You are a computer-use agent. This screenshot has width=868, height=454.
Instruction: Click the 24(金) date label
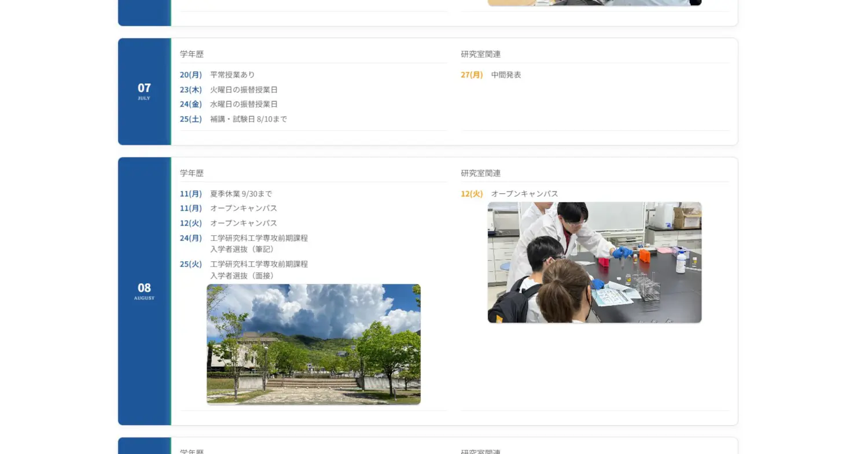(x=191, y=104)
